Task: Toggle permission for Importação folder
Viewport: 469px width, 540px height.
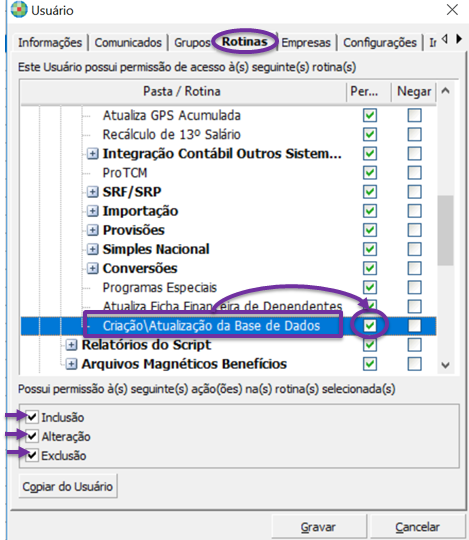Action: 370,211
